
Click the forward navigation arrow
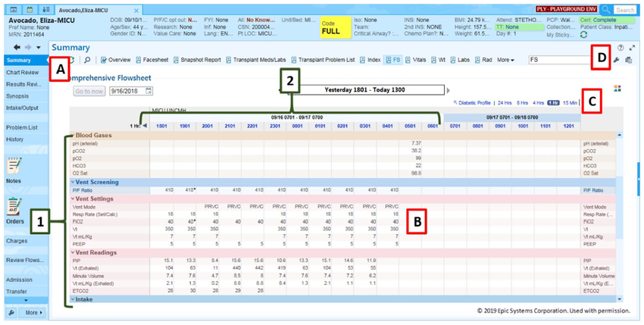click(27, 47)
